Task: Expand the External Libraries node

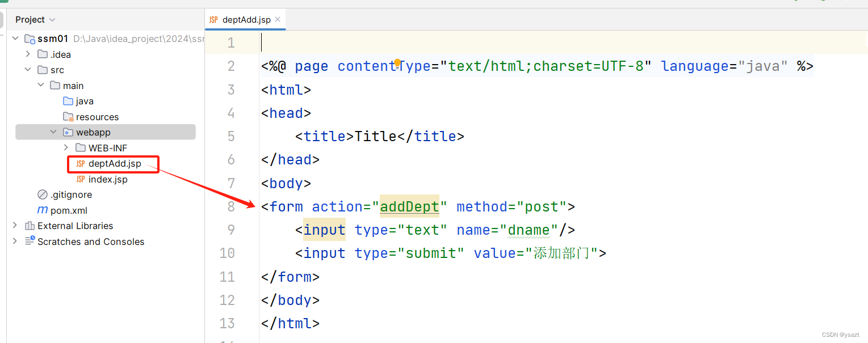Action: point(15,226)
